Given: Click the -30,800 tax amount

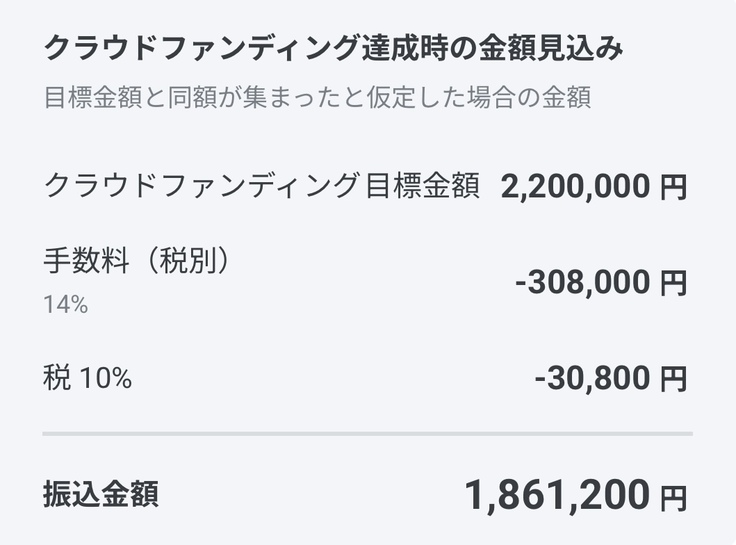Looking at the screenshot, I should (592, 379).
